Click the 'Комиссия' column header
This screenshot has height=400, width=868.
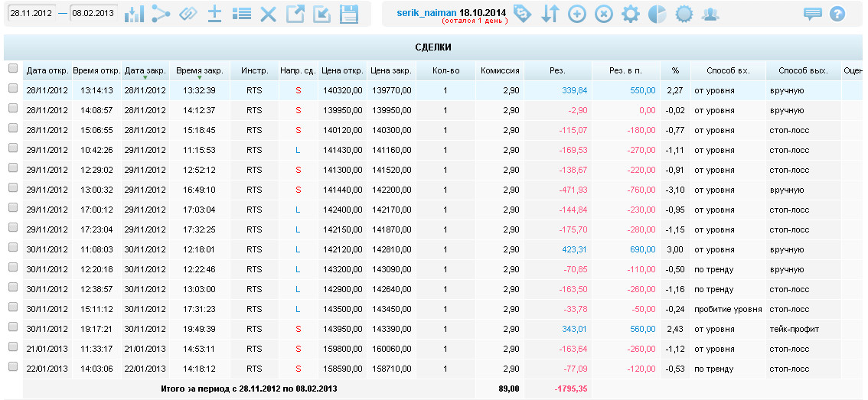500,70
